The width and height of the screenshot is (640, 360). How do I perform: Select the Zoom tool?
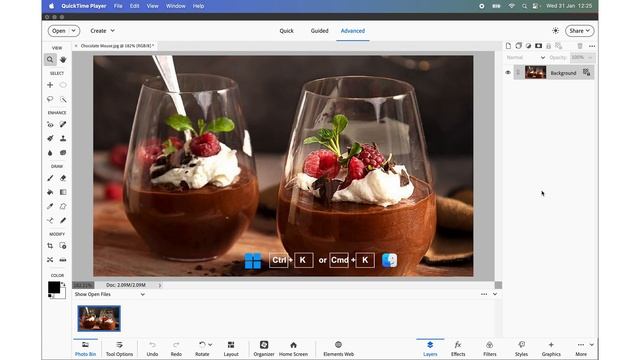click(x=50, y=60)
